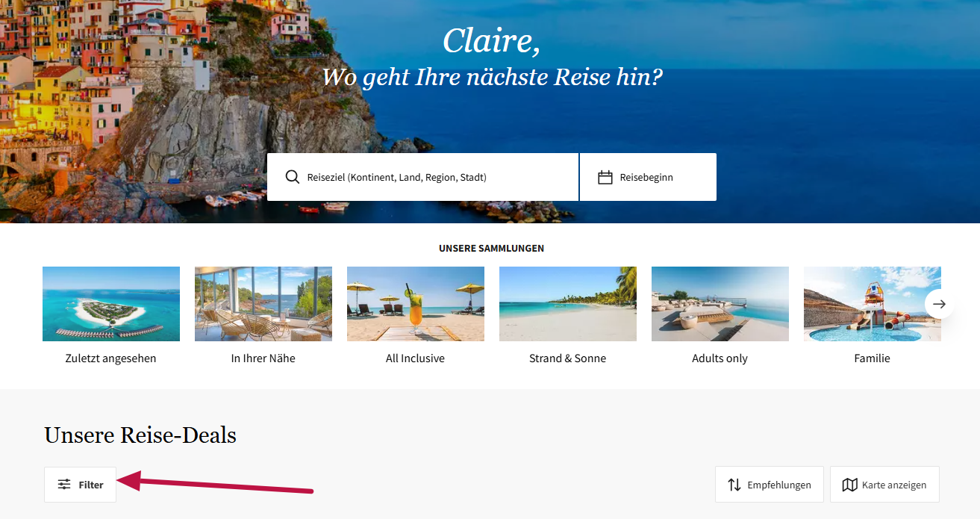The width and height of the screenshot is (980, 519).
Task: Open the Strand & Sonne beach thumbnail
Action: click(568, 304)
